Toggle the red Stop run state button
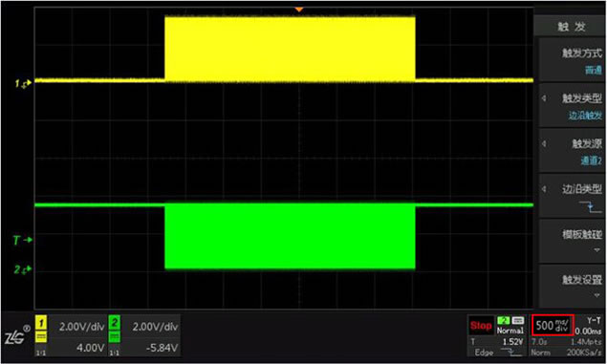This screenshot has height=364, width=607. click(x=481, y=326)
